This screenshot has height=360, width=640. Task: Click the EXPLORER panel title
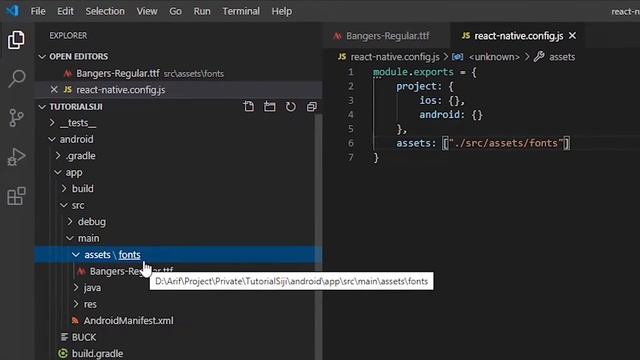point(68,36)
